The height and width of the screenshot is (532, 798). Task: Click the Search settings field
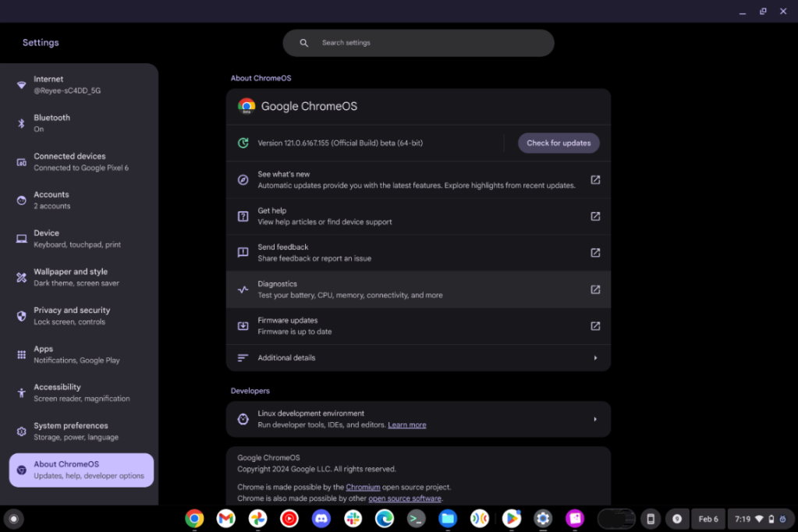tap(418, 43)
